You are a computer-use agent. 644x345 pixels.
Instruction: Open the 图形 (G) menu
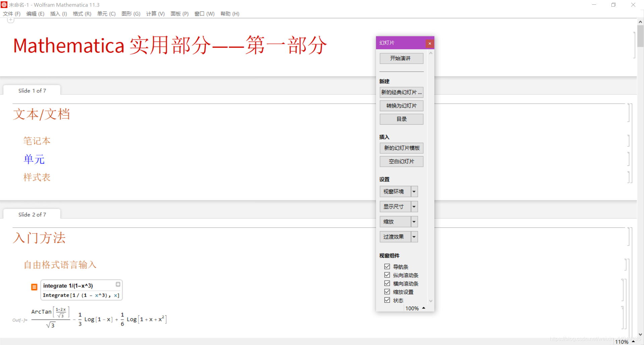tap(131, 14)
